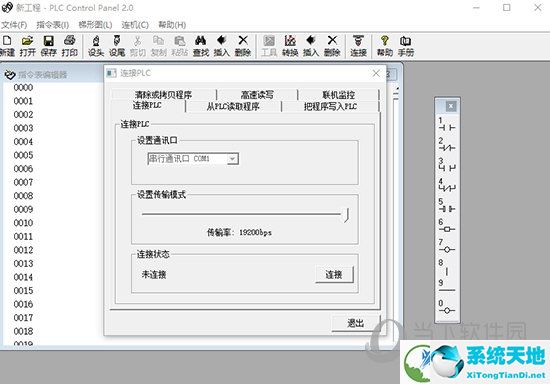
Task: Open the 指令表(I) menu
Action: pos(53,25)
